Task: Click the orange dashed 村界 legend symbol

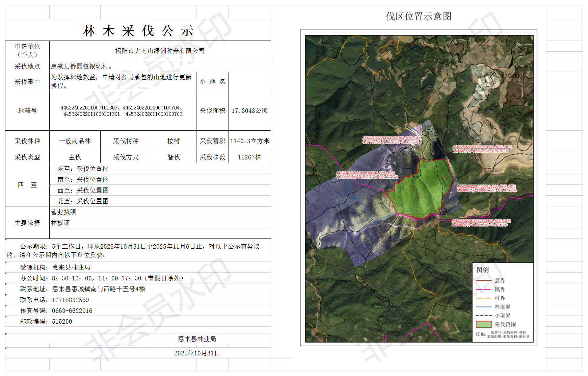Action: pyautogui.click(x=483, y=298)
